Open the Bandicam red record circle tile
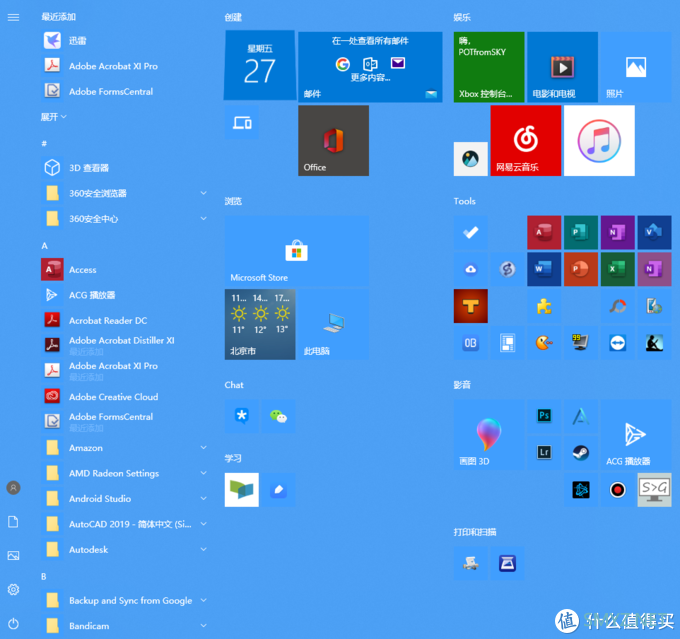 (x=618, y=490)
